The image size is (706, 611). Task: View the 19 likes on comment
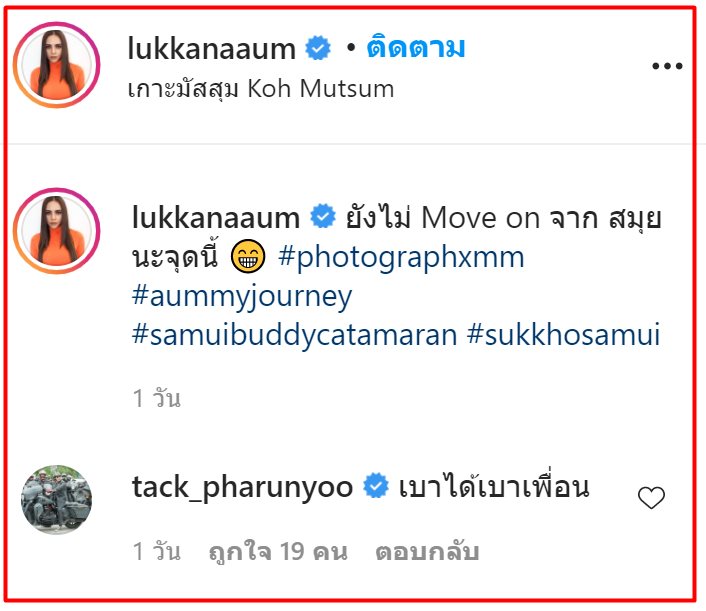(x=278, y=552)
